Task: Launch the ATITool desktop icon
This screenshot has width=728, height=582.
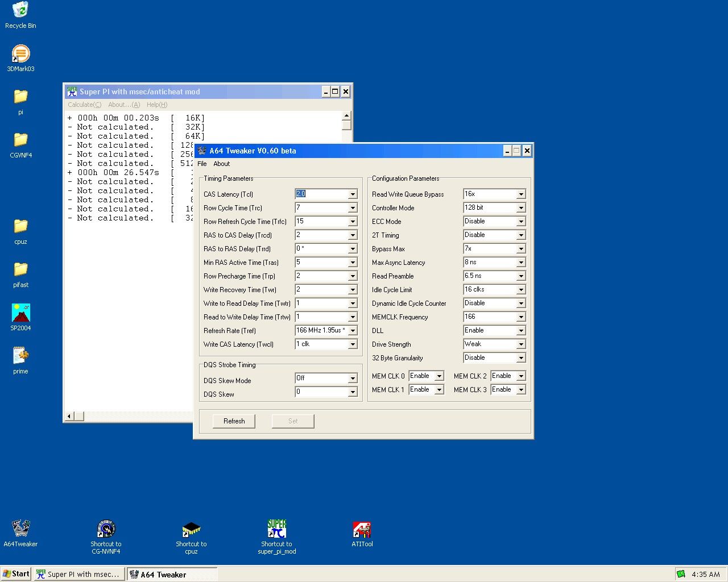Action: tap(362, 530)
